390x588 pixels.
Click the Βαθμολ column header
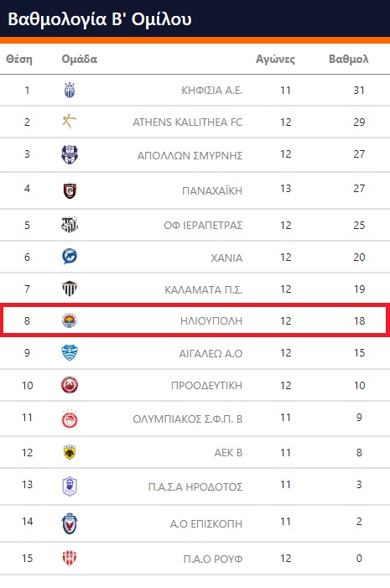pyautogui.click(x=349, y=60)
